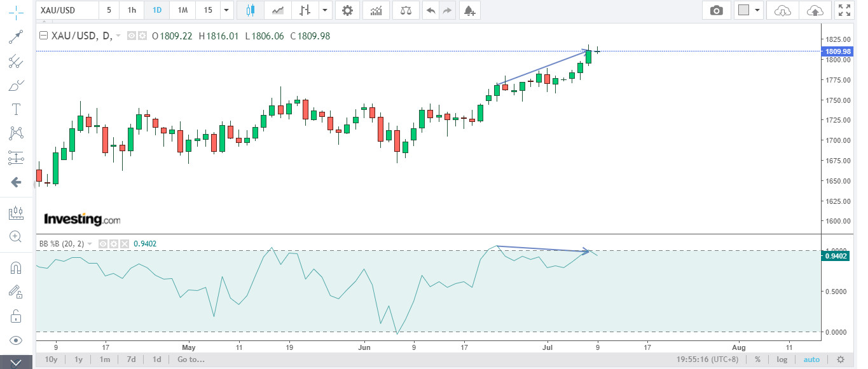Image resolution: width=868 pixels, height=369 pixels.
Task: Open chart properties with the toolbar gear icon
Action: [x=347, y=10]
